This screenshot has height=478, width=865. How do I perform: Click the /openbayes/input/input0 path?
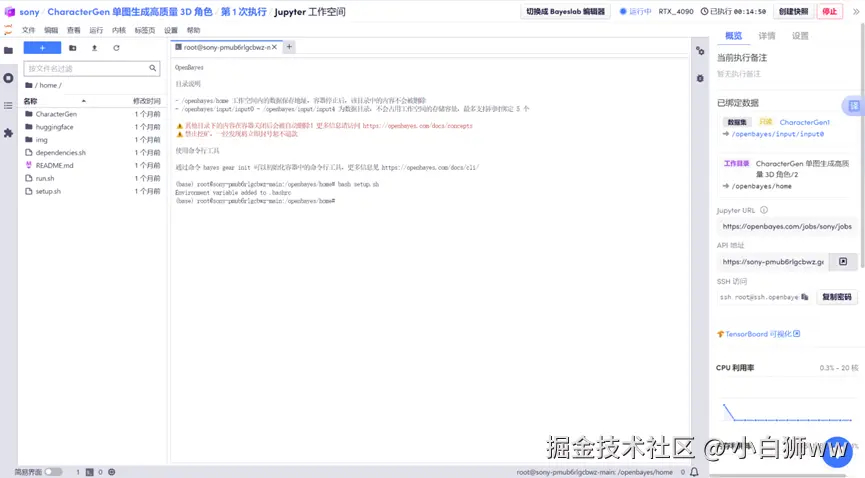tap(777, 134)
